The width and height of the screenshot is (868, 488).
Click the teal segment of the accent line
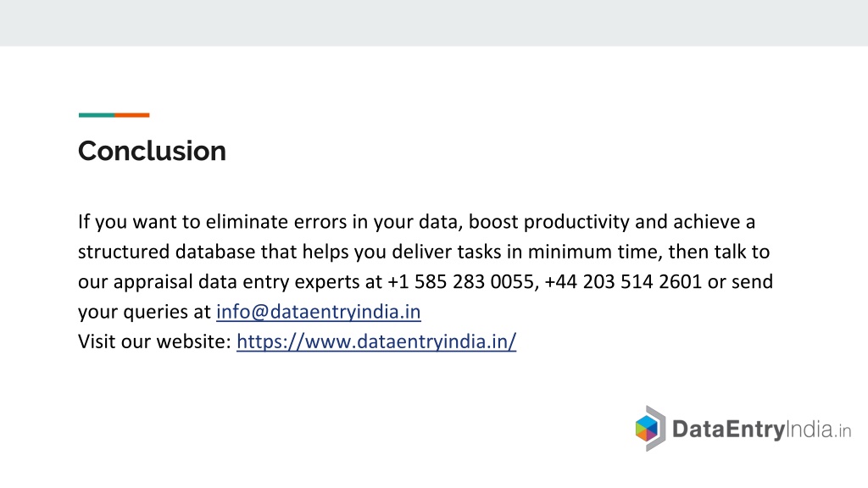coord(97,115)
